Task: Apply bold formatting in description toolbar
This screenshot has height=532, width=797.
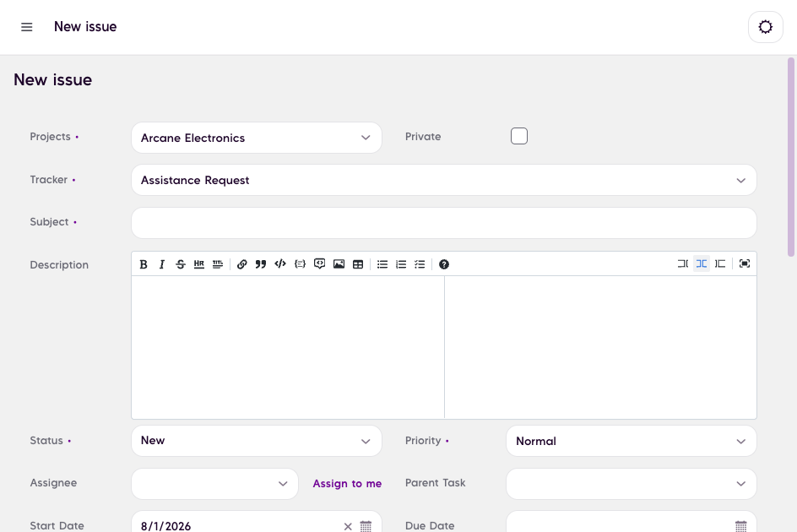Action: click(x=144, y=264)
